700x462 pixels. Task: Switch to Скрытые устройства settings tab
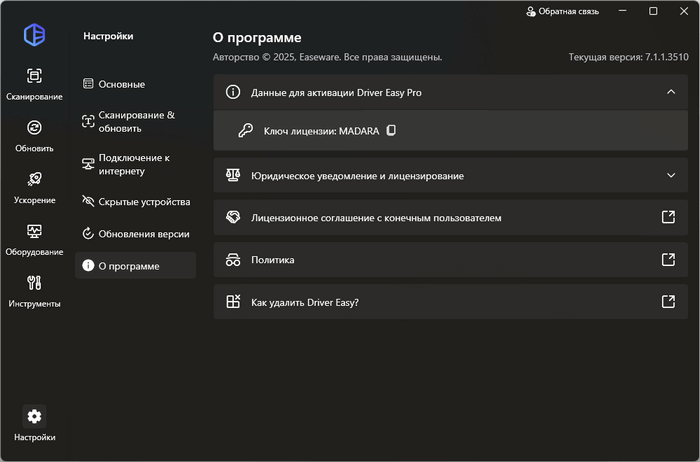pyautogui.click(x=143, y=202)
